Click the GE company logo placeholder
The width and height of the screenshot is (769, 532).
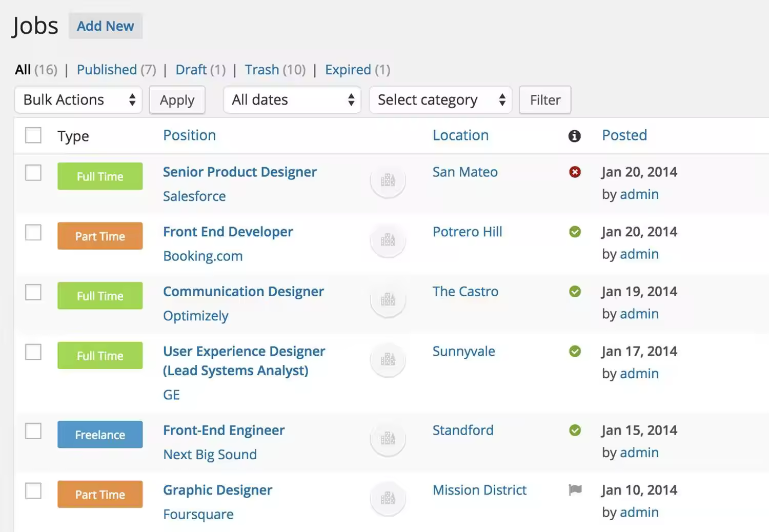tap(388, 359)
